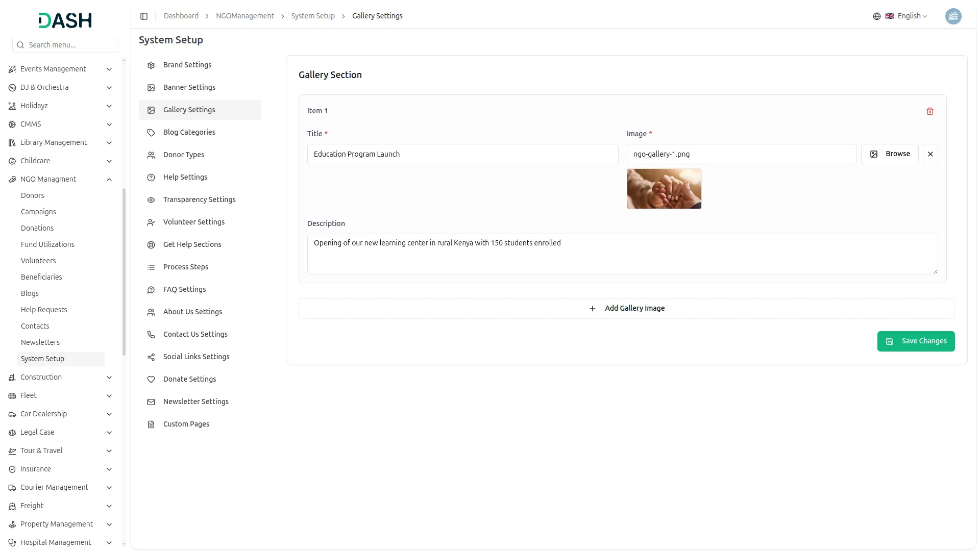The width and height of the screenshot is (980, 551).
Task: Click the Blog Categories tag icon
Action: pos(151,133)
